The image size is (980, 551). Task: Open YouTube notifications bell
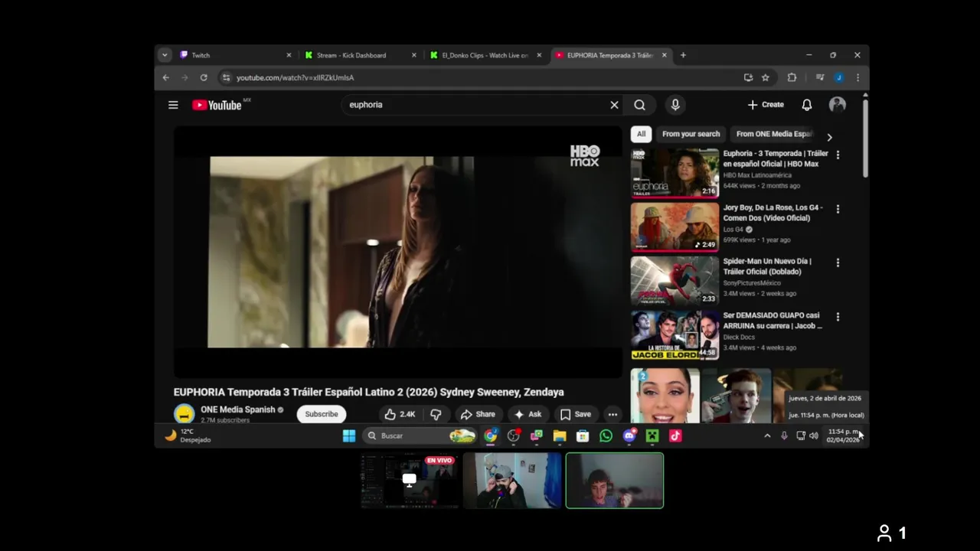click(x=806, y=105)
